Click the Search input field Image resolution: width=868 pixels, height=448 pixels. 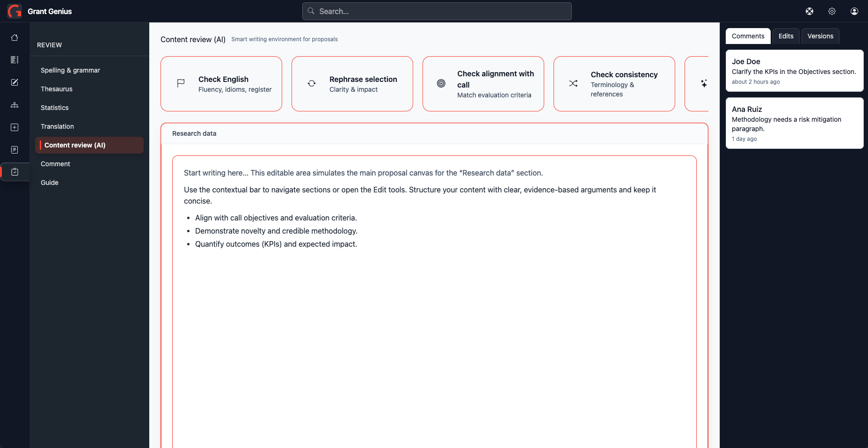[x=437, y=11]
